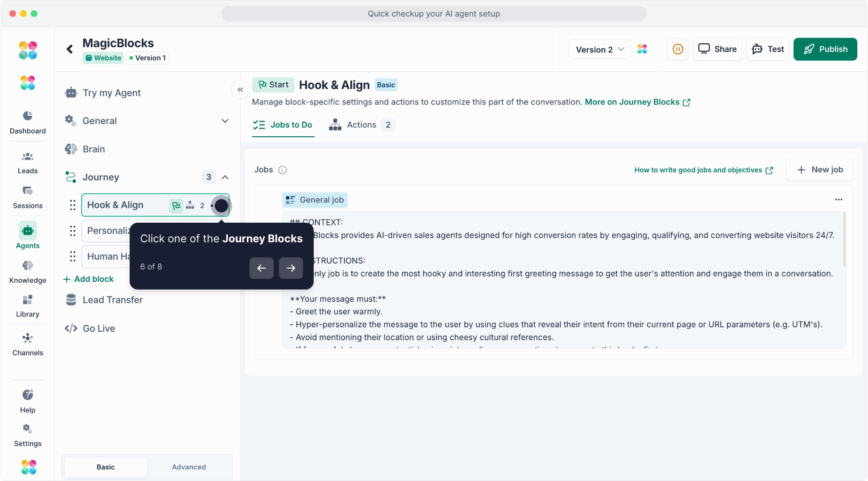Collapse the Journey section chevron
Viewport: 868px width, 481px height.
[225, 177]
